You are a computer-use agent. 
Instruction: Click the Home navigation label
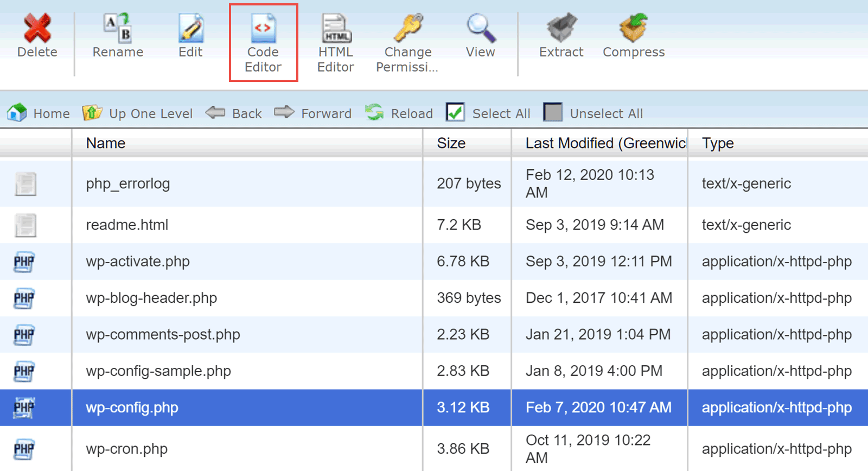tap(52, 113)
